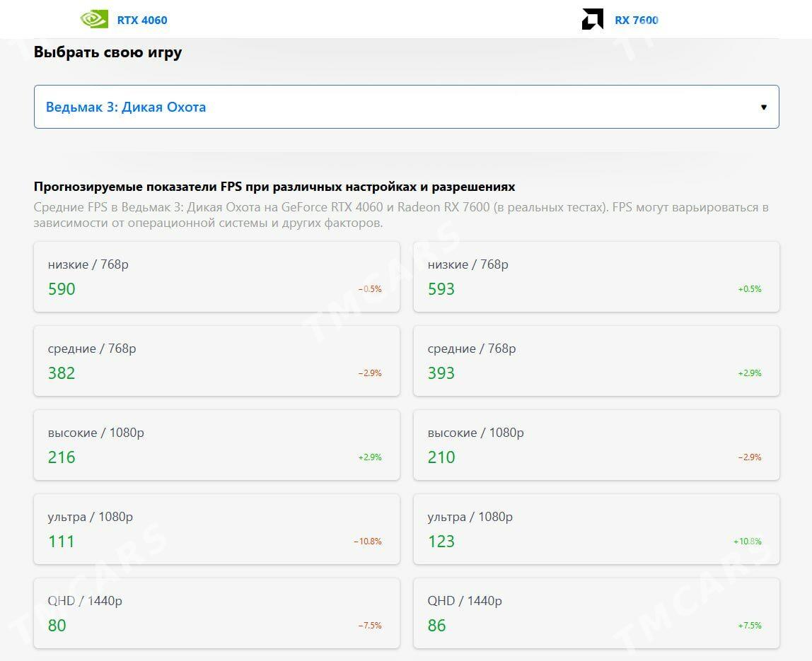Click the 382 FPS value

62,373
